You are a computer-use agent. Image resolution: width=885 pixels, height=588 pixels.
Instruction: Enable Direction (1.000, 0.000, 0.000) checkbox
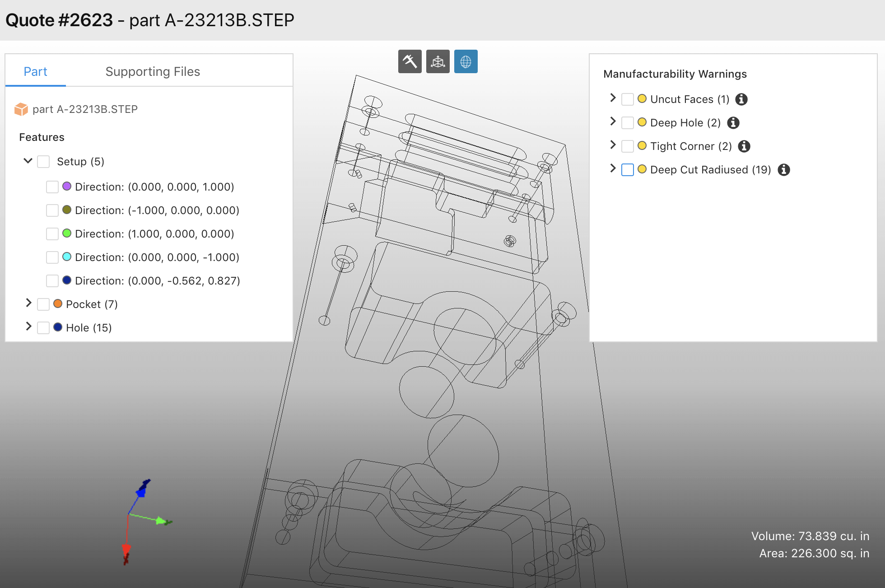point(52,234)
